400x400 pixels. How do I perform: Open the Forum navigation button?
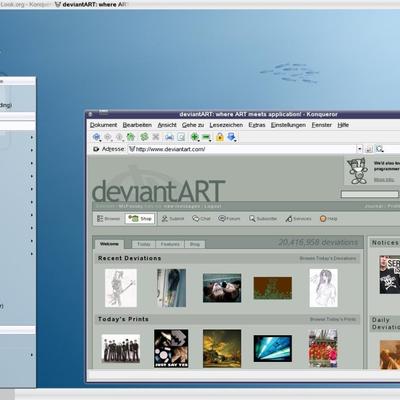(229, 219)
